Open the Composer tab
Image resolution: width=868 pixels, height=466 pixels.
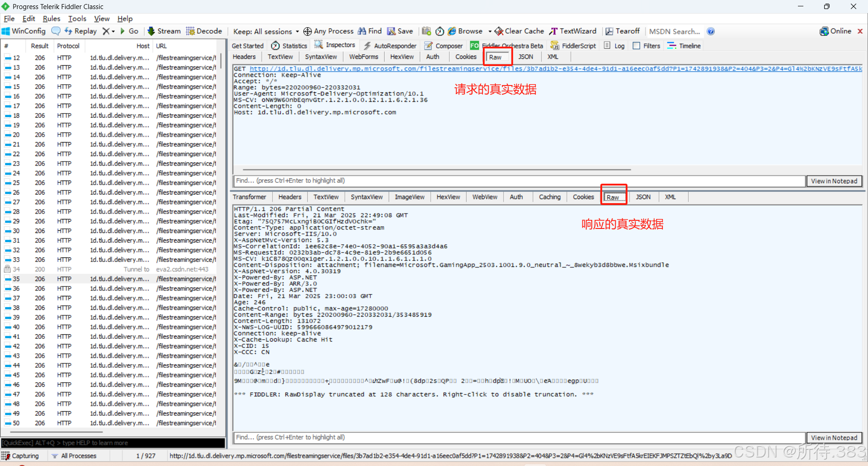(443, 46)
